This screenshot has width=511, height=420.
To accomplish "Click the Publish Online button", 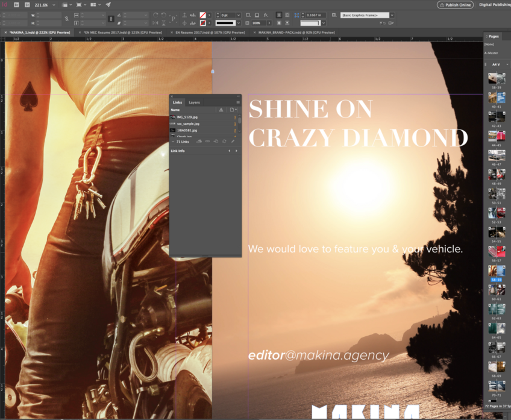I will pos(456,5).
